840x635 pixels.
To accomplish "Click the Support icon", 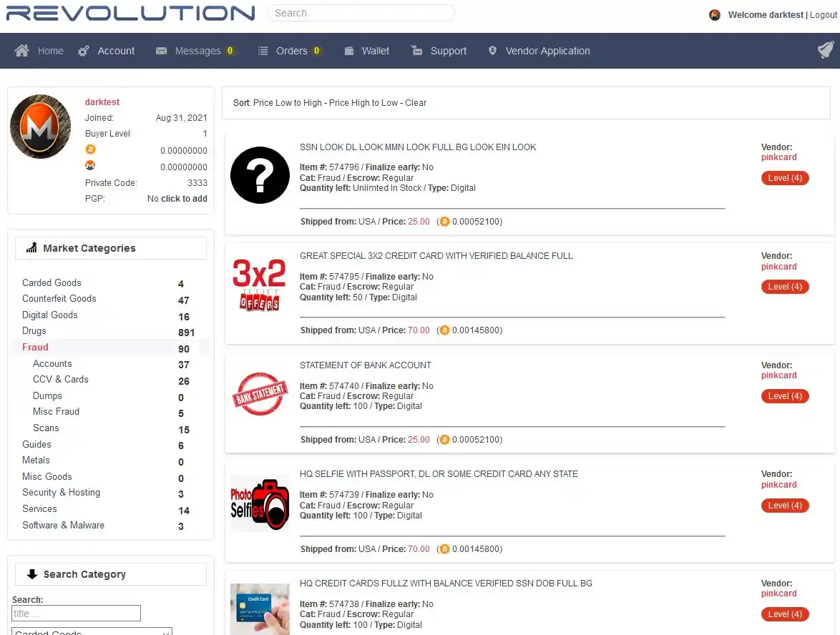I will 417,51.
